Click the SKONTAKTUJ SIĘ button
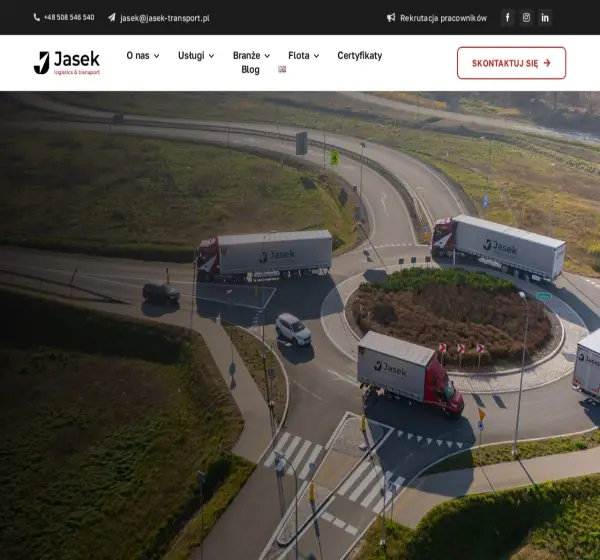 point(511,63)
